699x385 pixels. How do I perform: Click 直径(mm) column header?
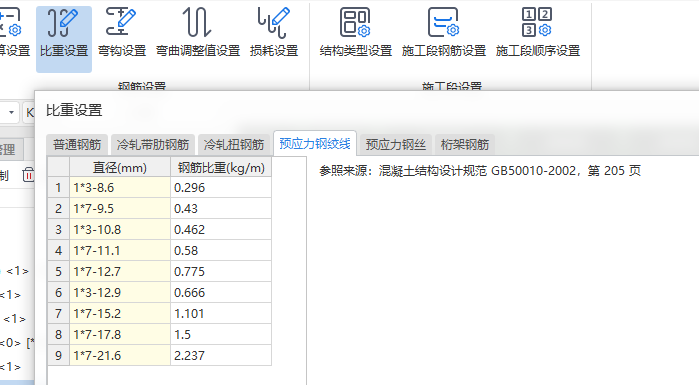120,168
